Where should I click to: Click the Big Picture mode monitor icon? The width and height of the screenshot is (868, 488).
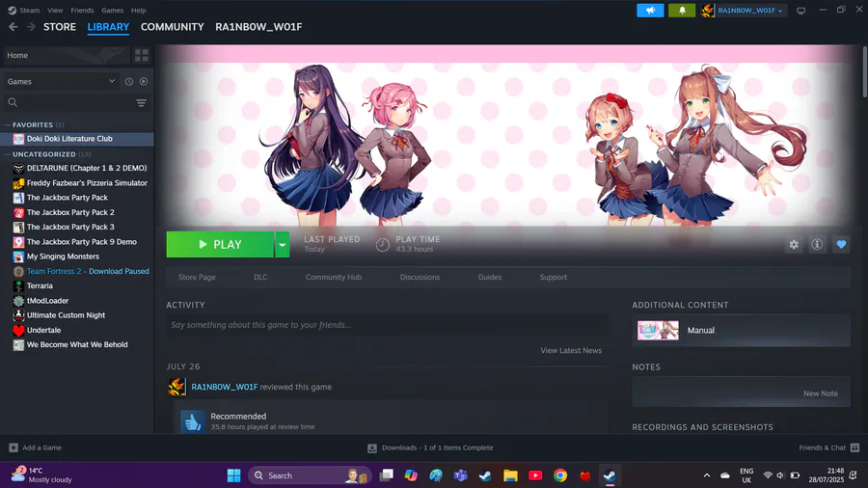tap(800, 11)
